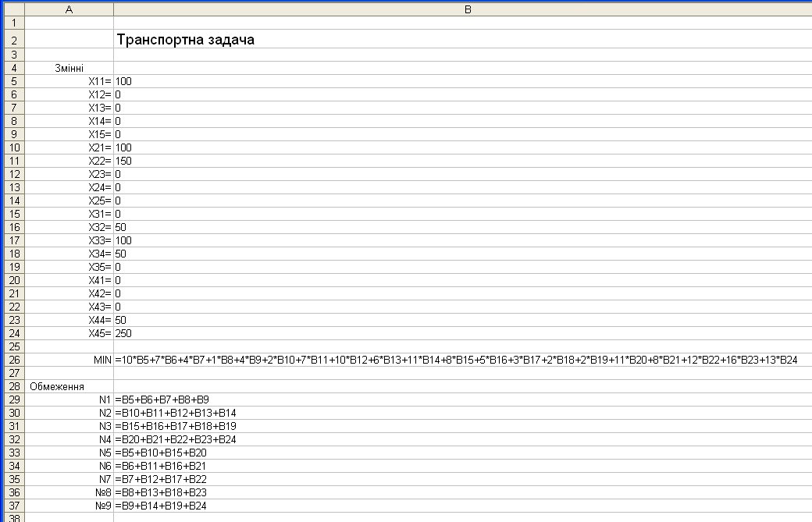The width and height of the screenshot is (812, 522).
Task: Select formula =B5+B6+B7+B8+B9
Action: tap(462, 399)
